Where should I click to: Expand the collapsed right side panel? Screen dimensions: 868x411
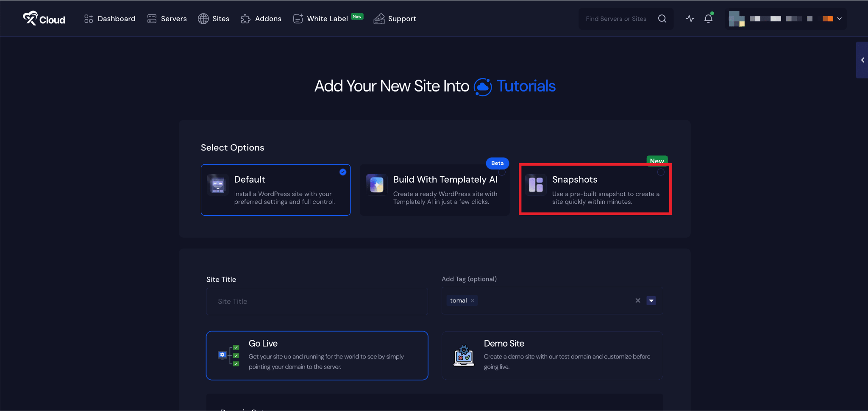[862, 60]
